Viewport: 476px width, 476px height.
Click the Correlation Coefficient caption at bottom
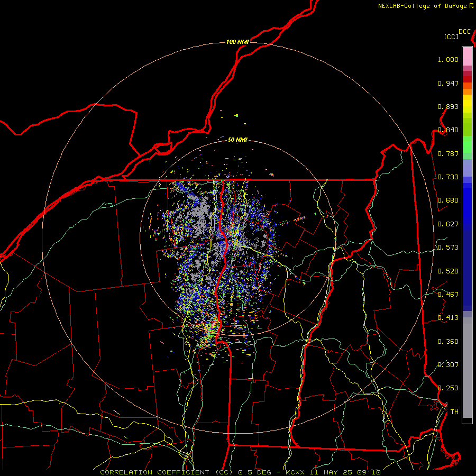[x=240, y=472]
